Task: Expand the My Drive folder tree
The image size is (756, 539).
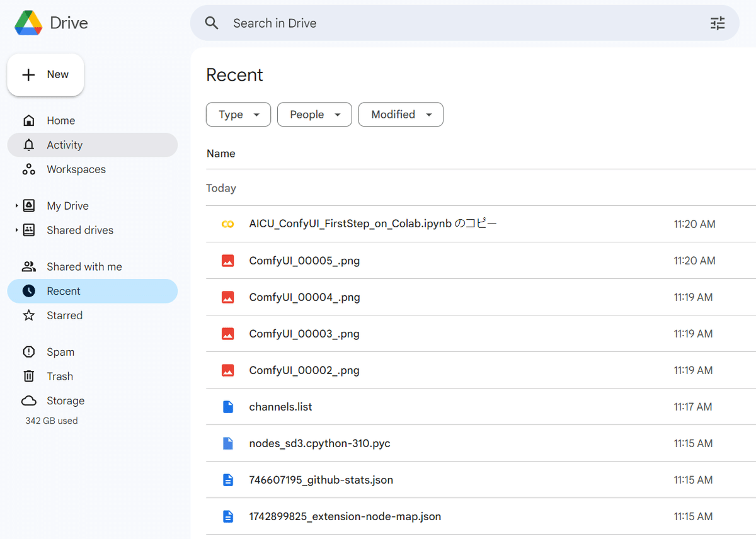Action: pos(16,206)
